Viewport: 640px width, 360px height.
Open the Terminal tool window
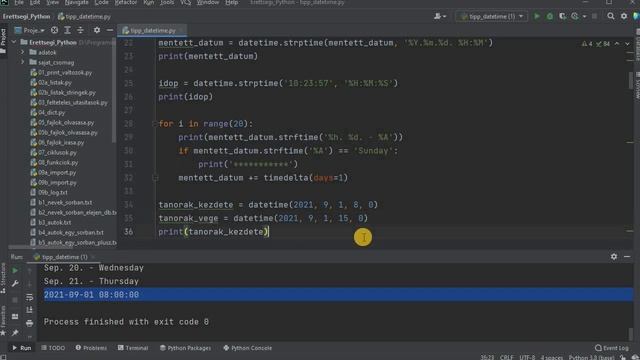(133, 348)
